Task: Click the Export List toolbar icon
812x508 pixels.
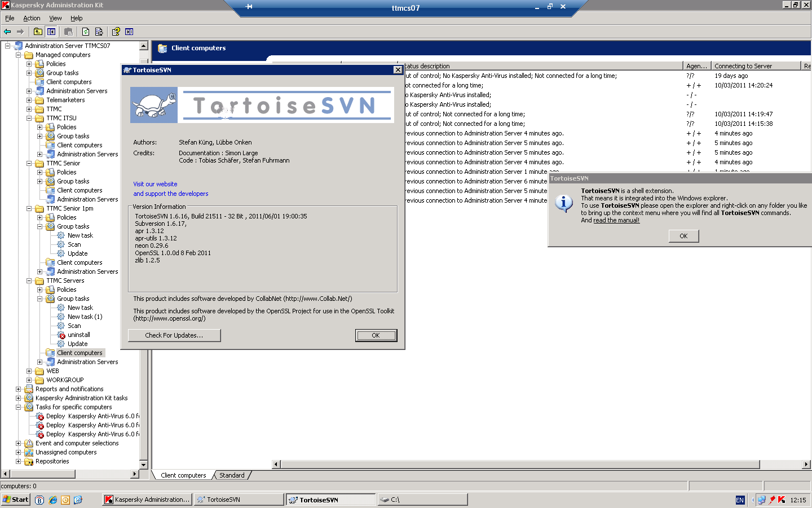Action: tap(99, 32)
